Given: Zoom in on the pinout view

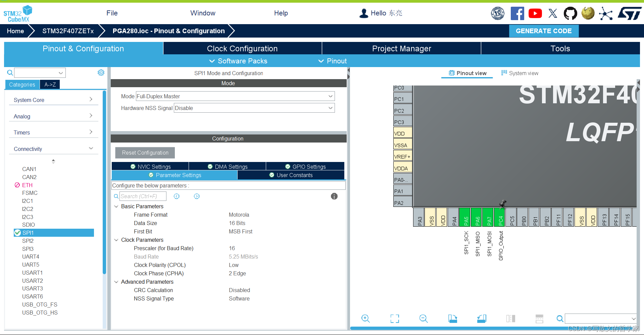Looking at the screenshot, I should tap(365, 319).
